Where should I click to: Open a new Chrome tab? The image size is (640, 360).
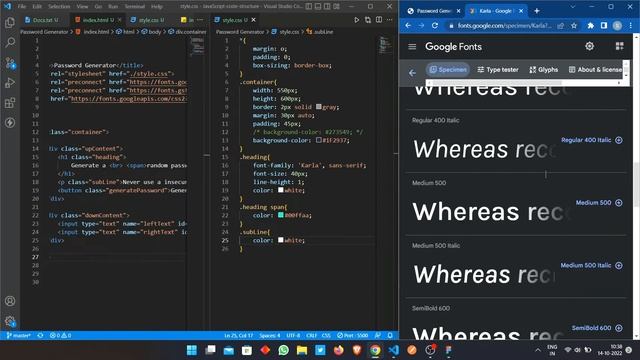[x=537, y=11]
